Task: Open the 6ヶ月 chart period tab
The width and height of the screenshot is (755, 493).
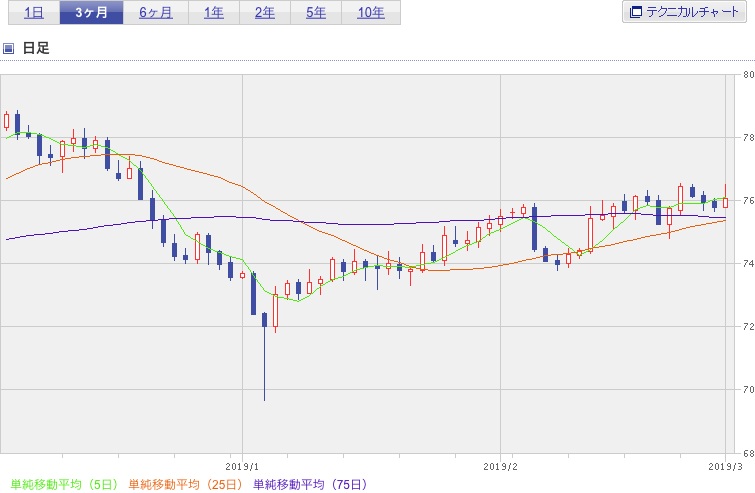Action: (156, 13)
